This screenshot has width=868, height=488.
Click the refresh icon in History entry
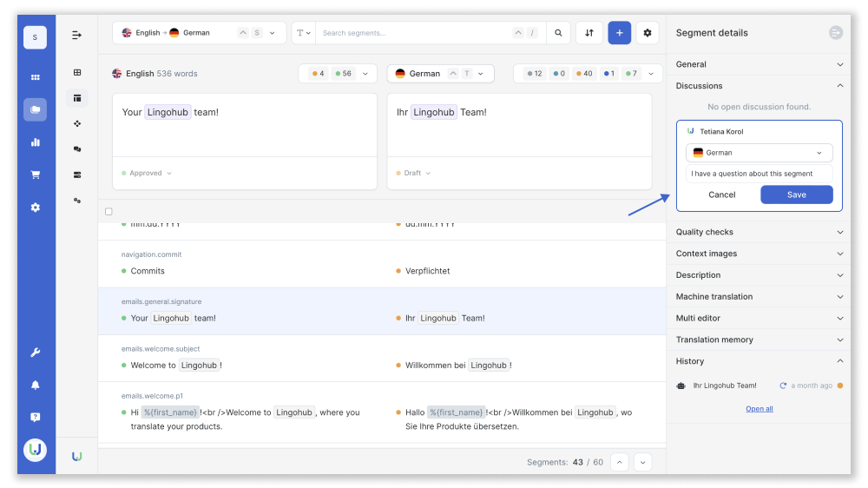coord(783,386)
